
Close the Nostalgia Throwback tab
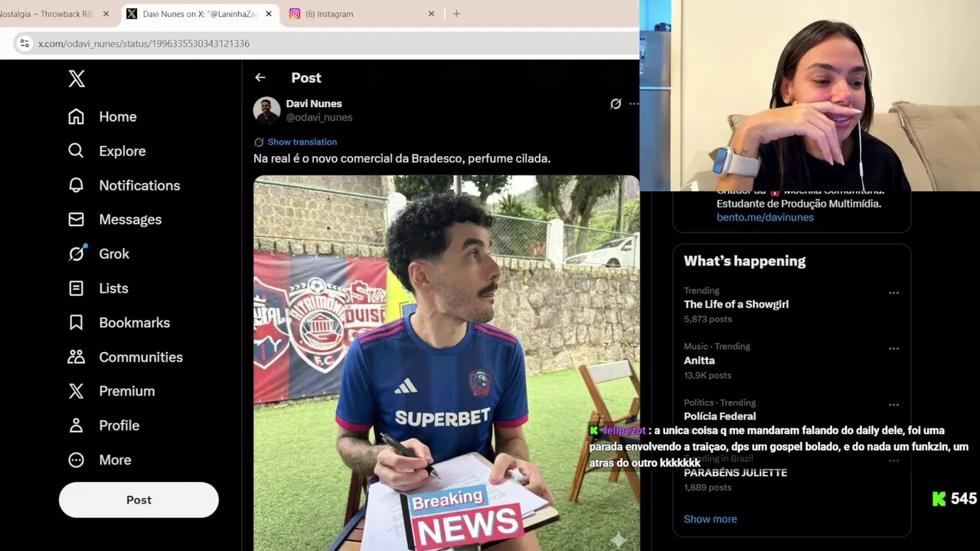pyautogui.click(x=106, y=14)
